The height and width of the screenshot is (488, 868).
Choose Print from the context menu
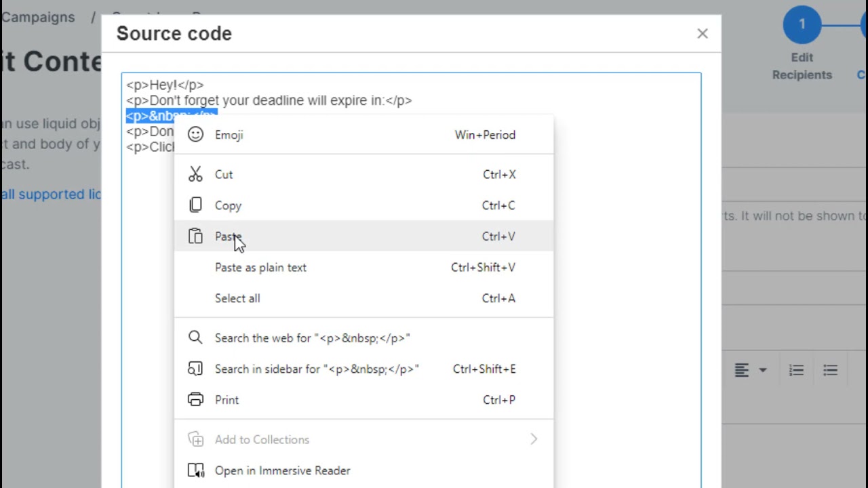[363, 400]
